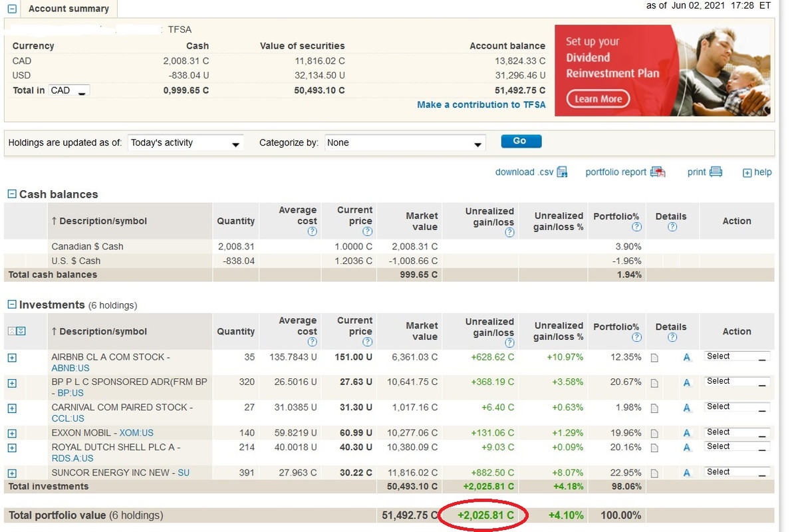
Task: Expand the BP P L C holding row
Action: point(12,383)
